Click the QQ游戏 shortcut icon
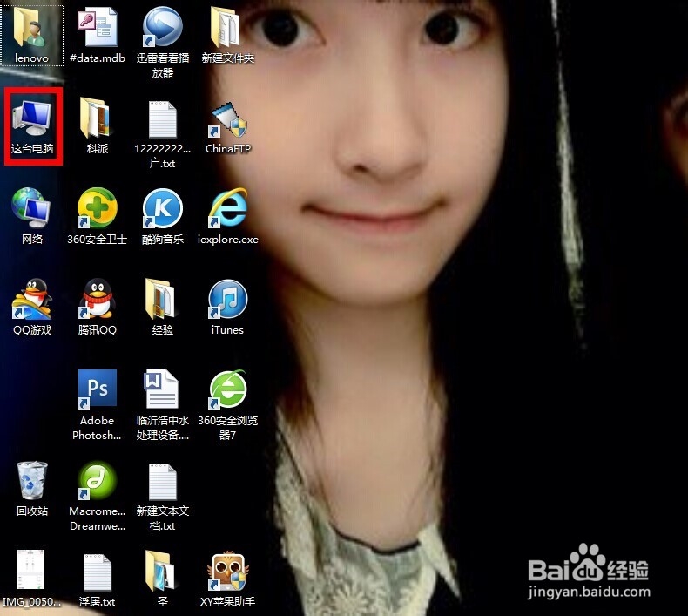The height and width of the screenshot is (616, 688). tap(32, 299)
